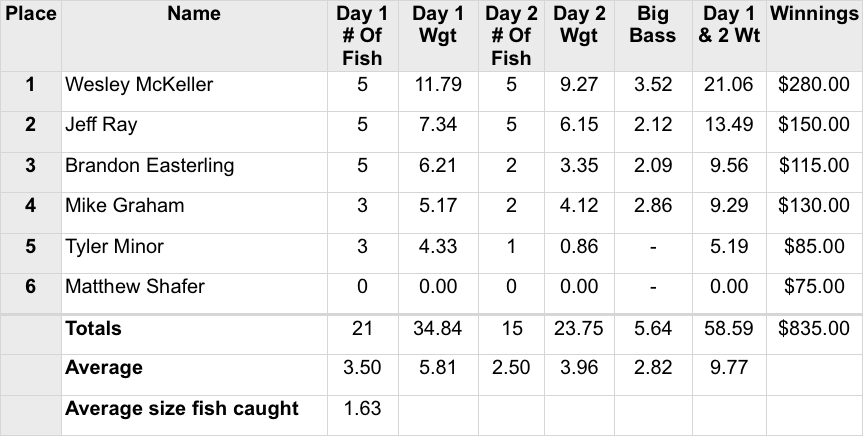Click the Wesley McKeller name cell
The width and height of the screenshot is (863, 437).
(139, 85)
